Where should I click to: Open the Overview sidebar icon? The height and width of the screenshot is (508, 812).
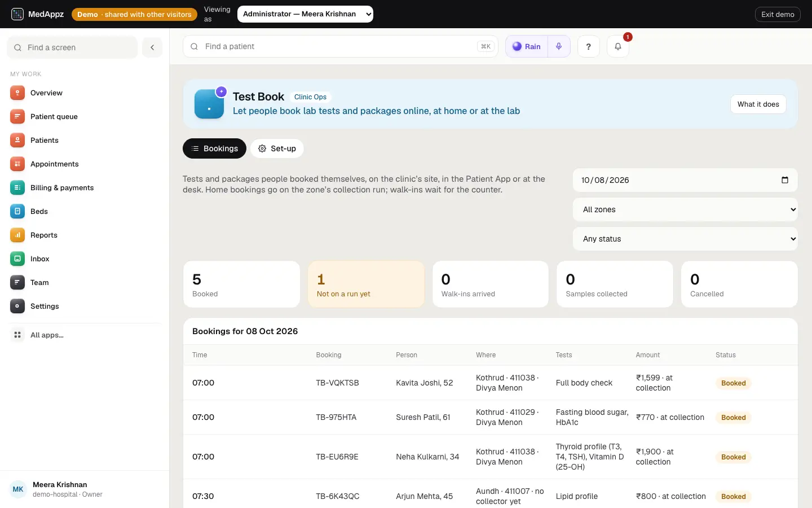[x=17, y=93]
